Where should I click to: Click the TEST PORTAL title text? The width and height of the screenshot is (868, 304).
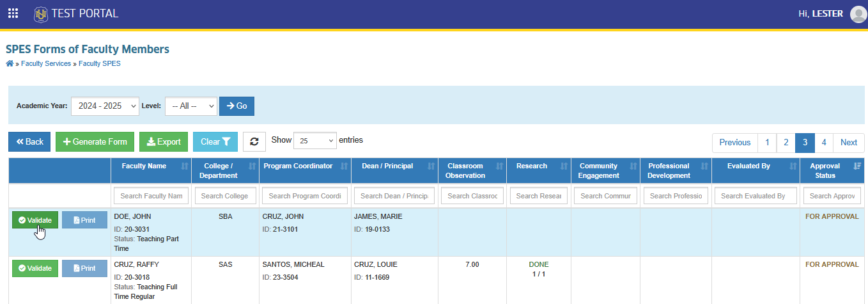[85, 13]
